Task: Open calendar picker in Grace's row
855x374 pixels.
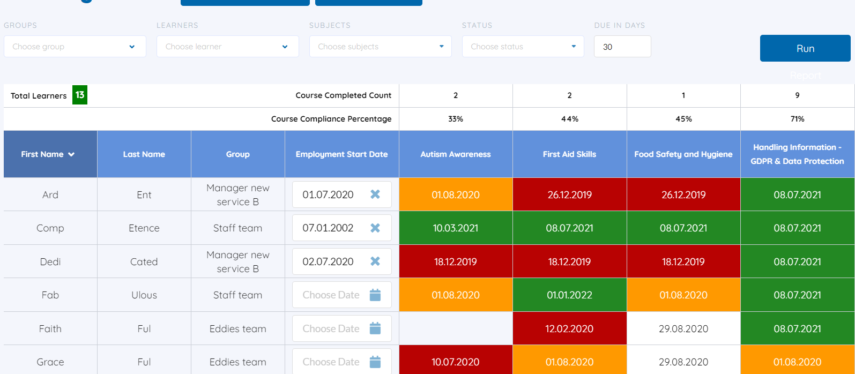Action: click(x=375, y=362)
